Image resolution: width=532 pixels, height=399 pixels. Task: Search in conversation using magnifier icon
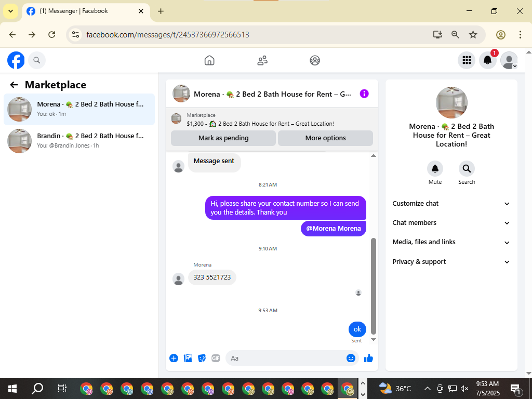(467, 168)
